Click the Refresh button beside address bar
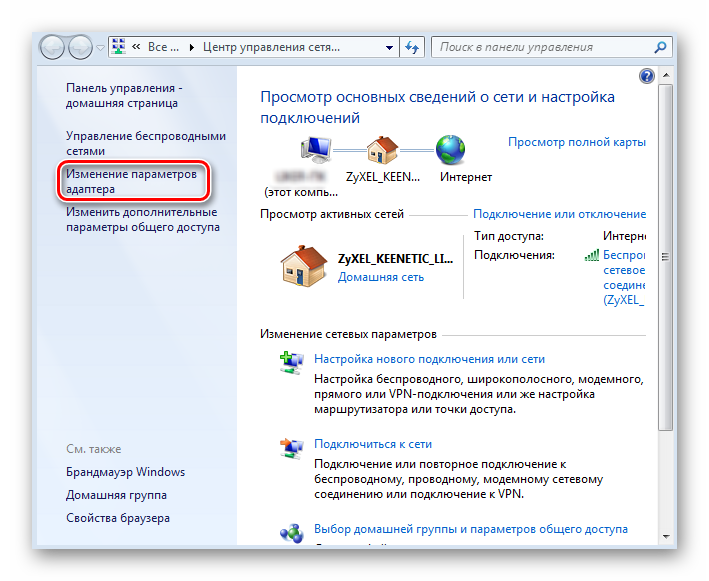 412,47
